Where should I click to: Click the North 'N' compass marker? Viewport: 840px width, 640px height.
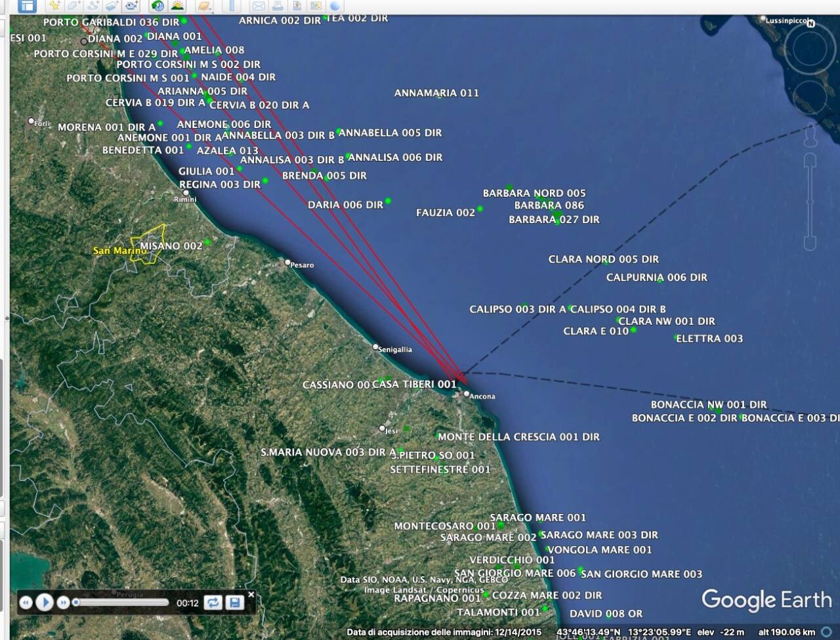(x=811, y=23)
